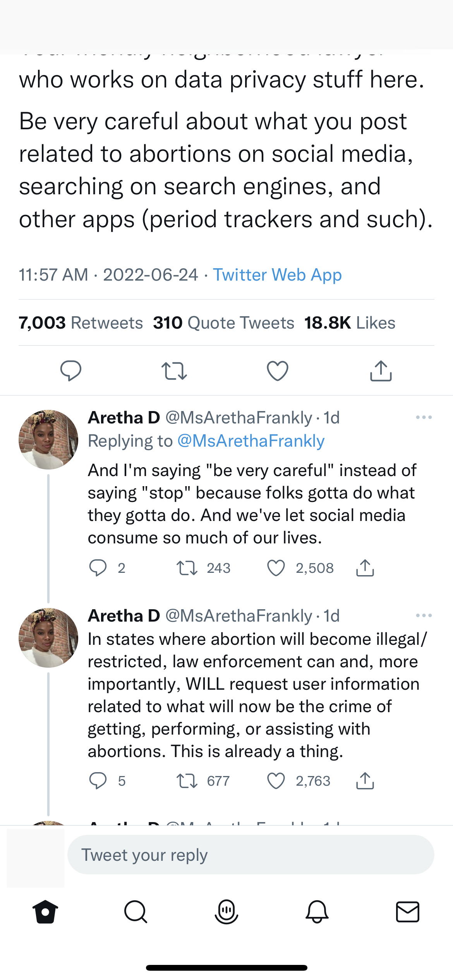Open the Twitter Web App link
This screenshot has width=453, height=980.
(x=277, y=275)
